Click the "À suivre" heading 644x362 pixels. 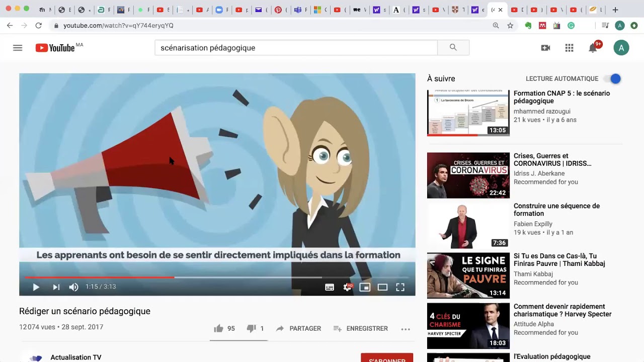441,78
